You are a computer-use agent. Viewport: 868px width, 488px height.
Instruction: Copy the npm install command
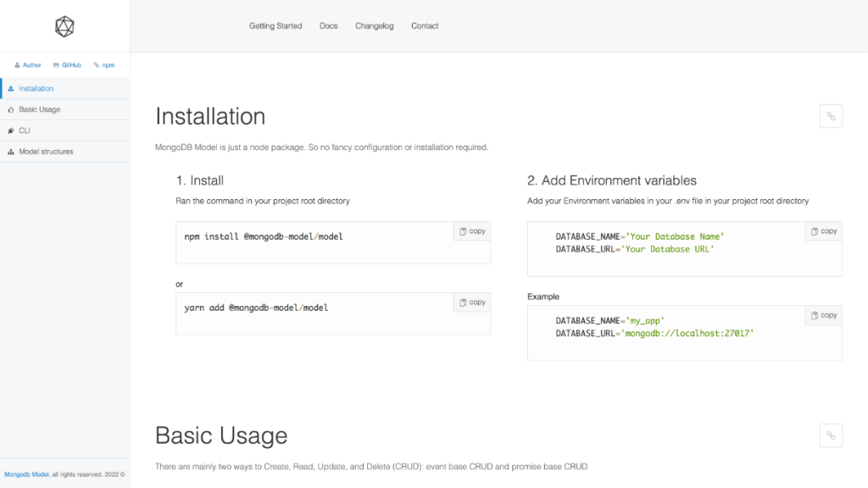click(472, 231)
